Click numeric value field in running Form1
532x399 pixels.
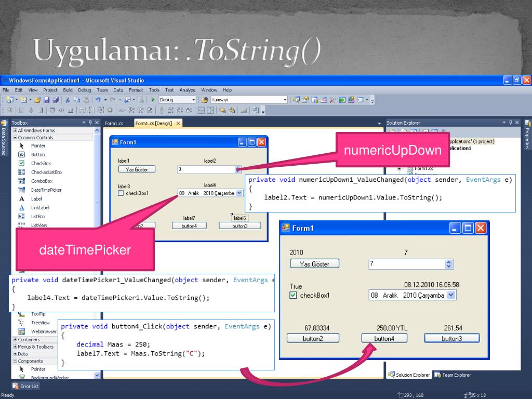[x=407, y=264]
